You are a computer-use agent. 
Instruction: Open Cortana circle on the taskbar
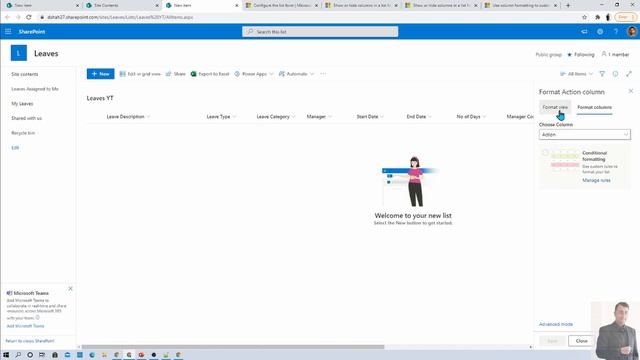pyautogui.click(x=30, y=355)
